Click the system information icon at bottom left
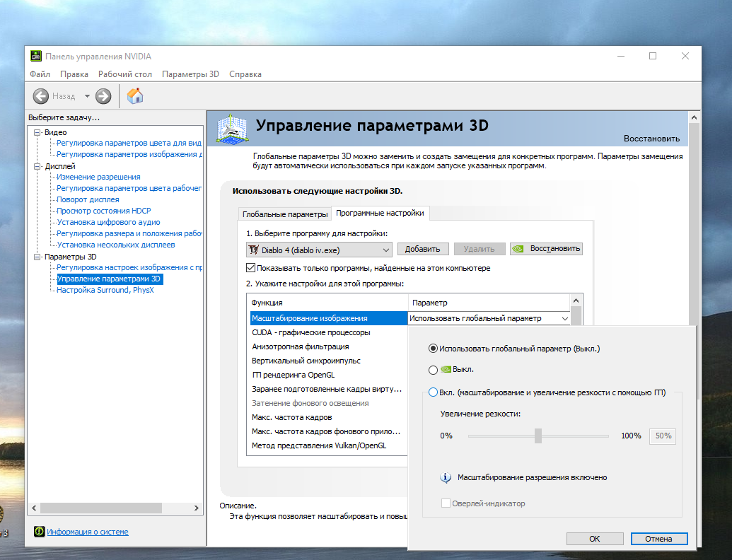The width and height of the screenshot is (732, 560). click(39, 531)
